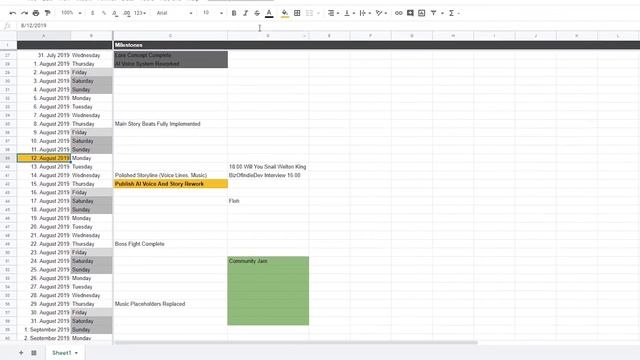The height and width of the screenshot is (360, 640).
Task: Select the Main Story Beats Fully Implemented cell
Action: coord(170,124)
